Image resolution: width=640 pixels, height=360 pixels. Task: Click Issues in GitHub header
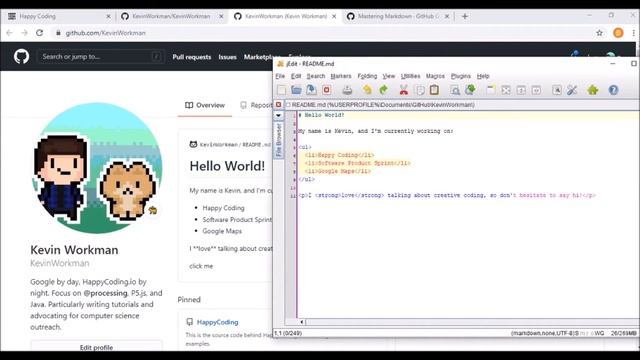point(227,57)
